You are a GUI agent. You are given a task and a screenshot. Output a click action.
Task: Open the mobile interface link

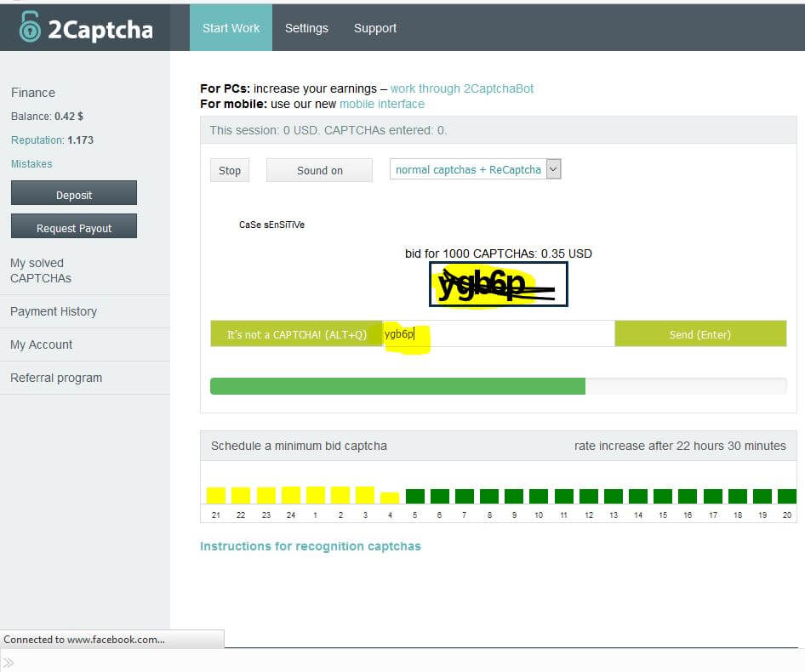coord(382,104)
